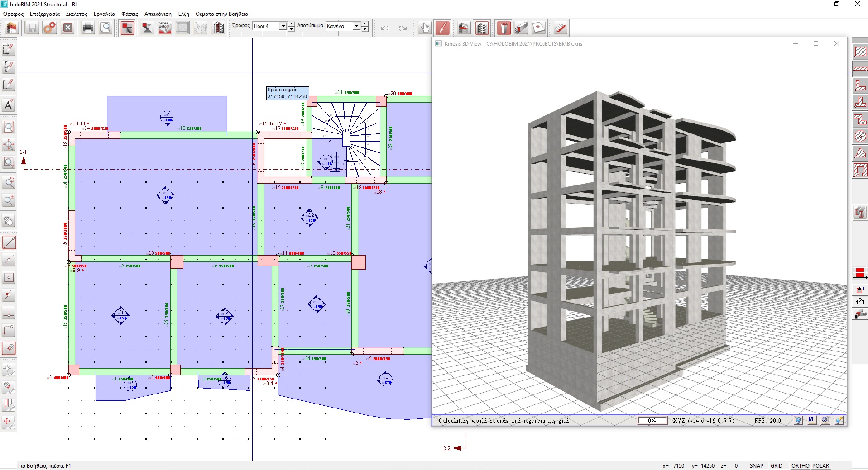Open the Σκελετός menu
The width and height of the screenshot is (868, 470).
(x=77, y=14)
